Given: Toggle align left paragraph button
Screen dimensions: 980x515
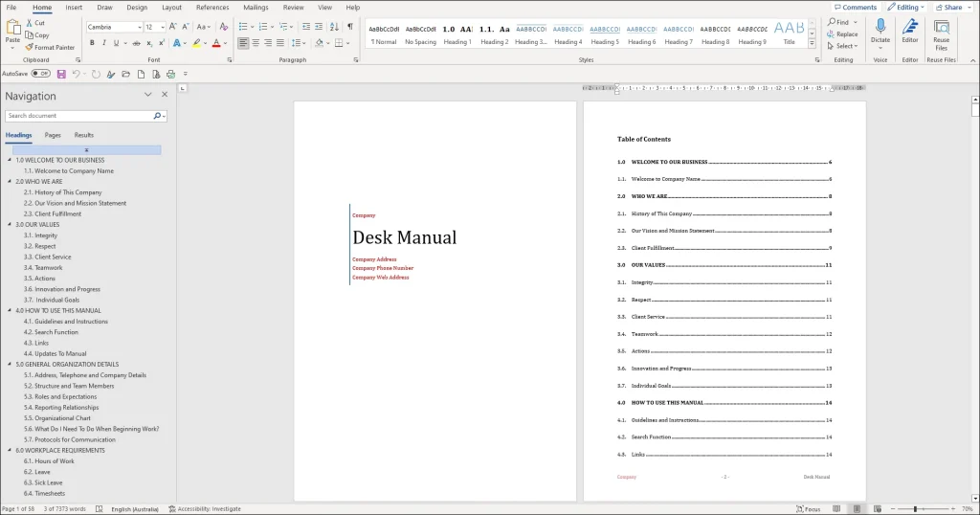Looking at the screenshot, I should click(x=243, y=43).
